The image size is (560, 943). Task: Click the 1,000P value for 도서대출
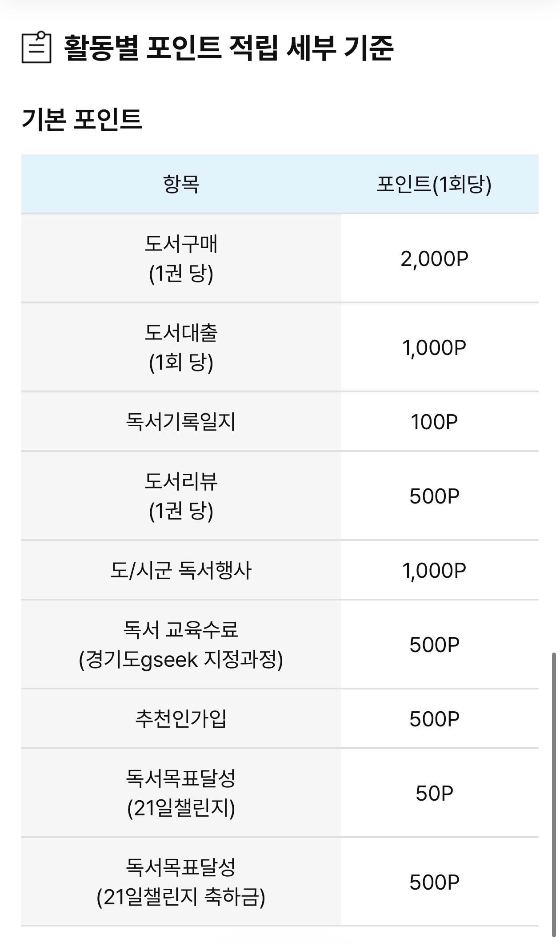click(x=434, y=347)
